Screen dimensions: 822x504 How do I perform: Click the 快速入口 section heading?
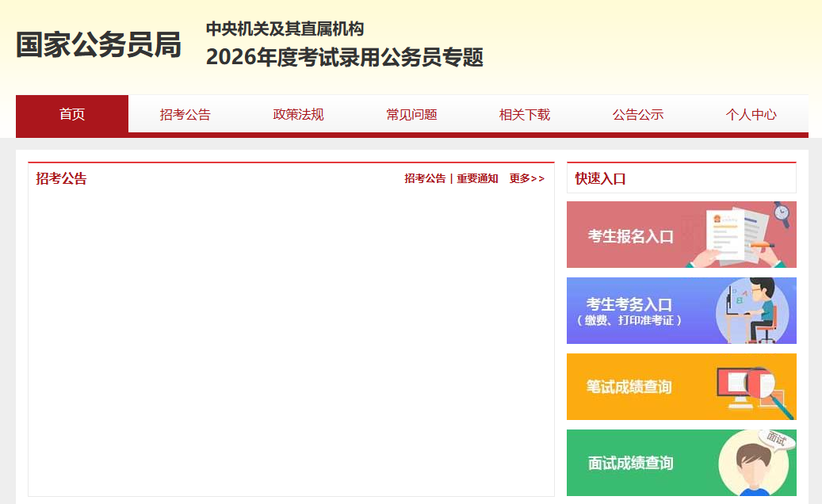pyautogui.click(x=600, y=179)
